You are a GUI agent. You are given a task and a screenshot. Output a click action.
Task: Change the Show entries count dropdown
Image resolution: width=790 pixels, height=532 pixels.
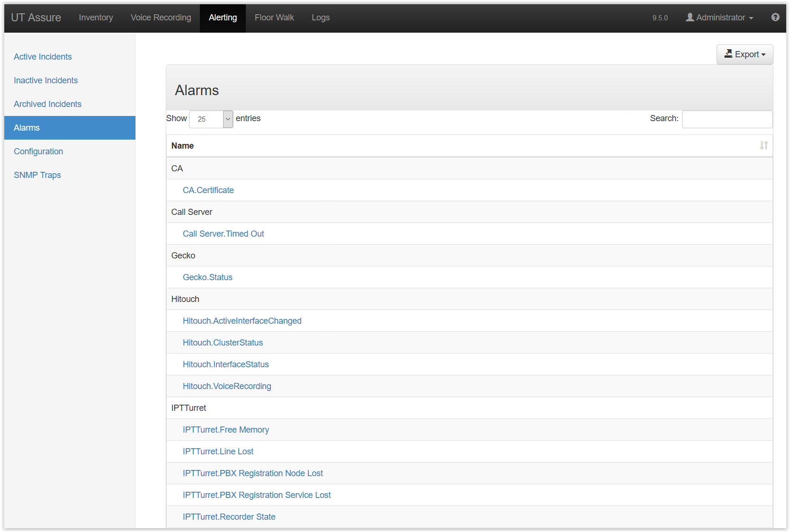[x=211, y=119]
